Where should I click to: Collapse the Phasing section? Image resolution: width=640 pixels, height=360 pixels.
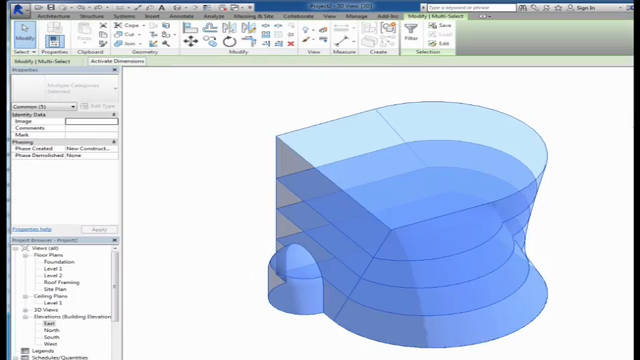tap(114, 142)
